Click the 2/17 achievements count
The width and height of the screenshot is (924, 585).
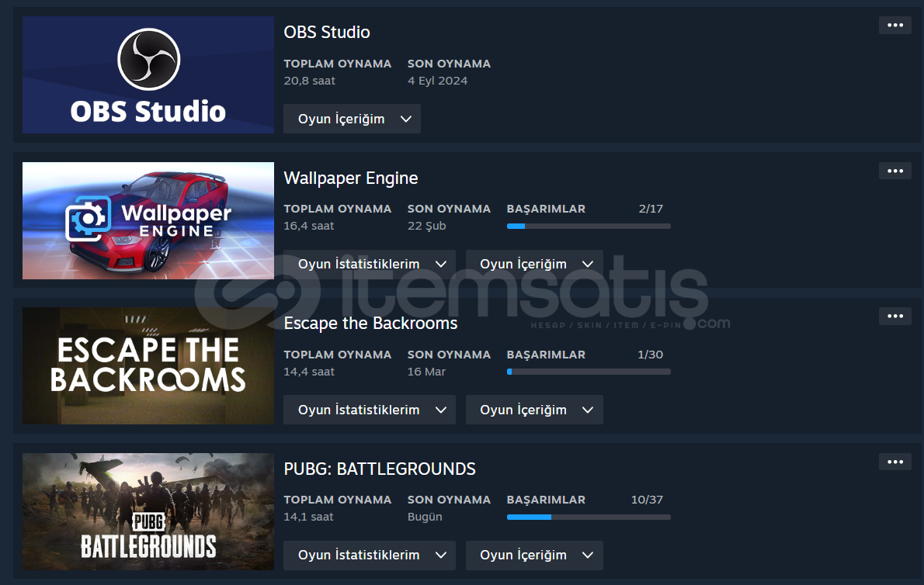[651, 209]
